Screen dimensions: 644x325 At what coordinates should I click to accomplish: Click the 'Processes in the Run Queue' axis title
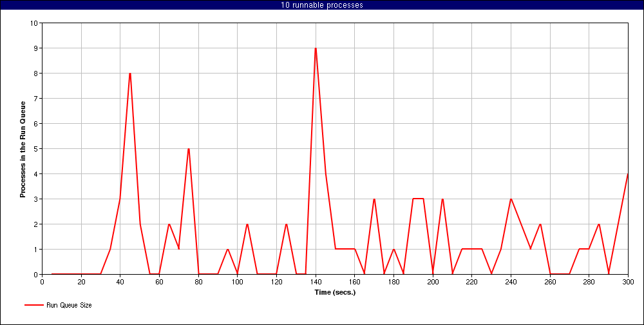coord(23,149)
